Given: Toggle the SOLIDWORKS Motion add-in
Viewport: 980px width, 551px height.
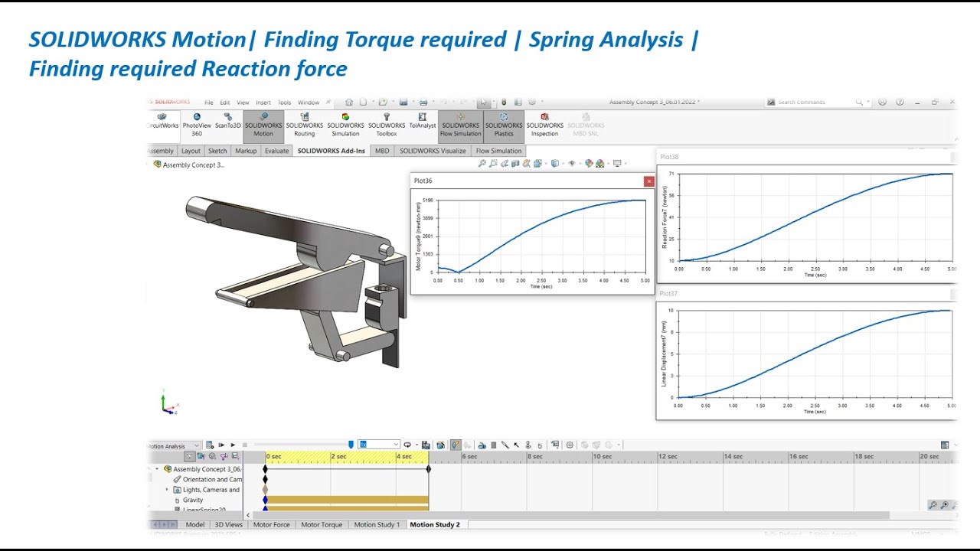Looking at the screenshot, I should tap(263, 126).
